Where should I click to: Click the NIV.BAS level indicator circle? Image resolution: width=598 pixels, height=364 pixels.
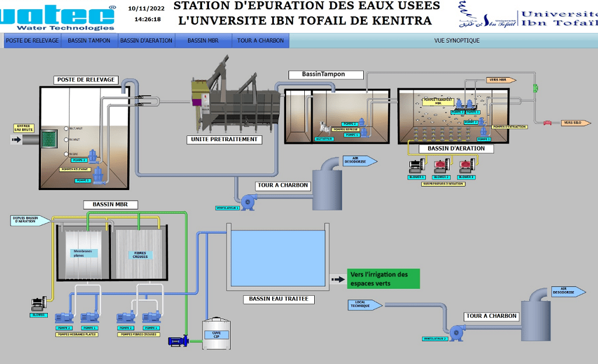pyautogui.click(x=66, y=154)
